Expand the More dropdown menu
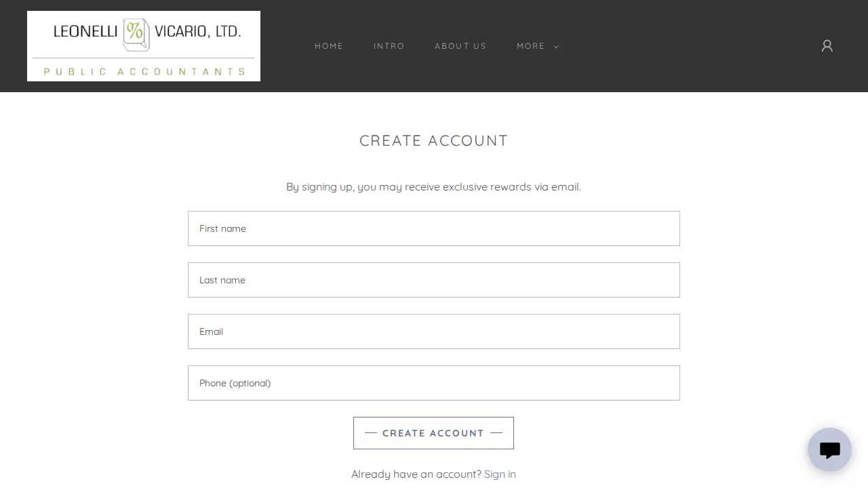This screenshot has width=868, height=488. coord(538,46)
